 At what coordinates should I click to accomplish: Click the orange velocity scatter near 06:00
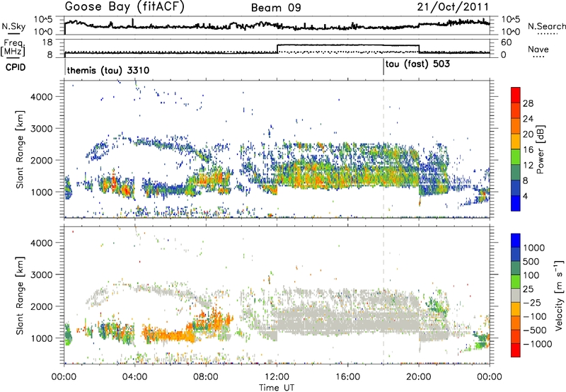point(170,335)
